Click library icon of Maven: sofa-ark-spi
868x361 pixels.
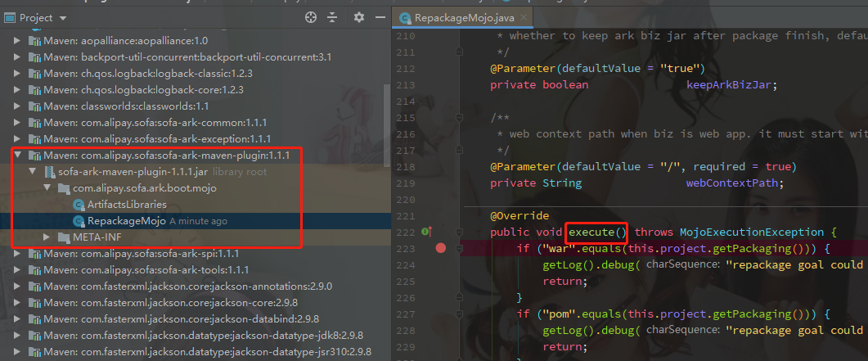click(x=34, y=254)
